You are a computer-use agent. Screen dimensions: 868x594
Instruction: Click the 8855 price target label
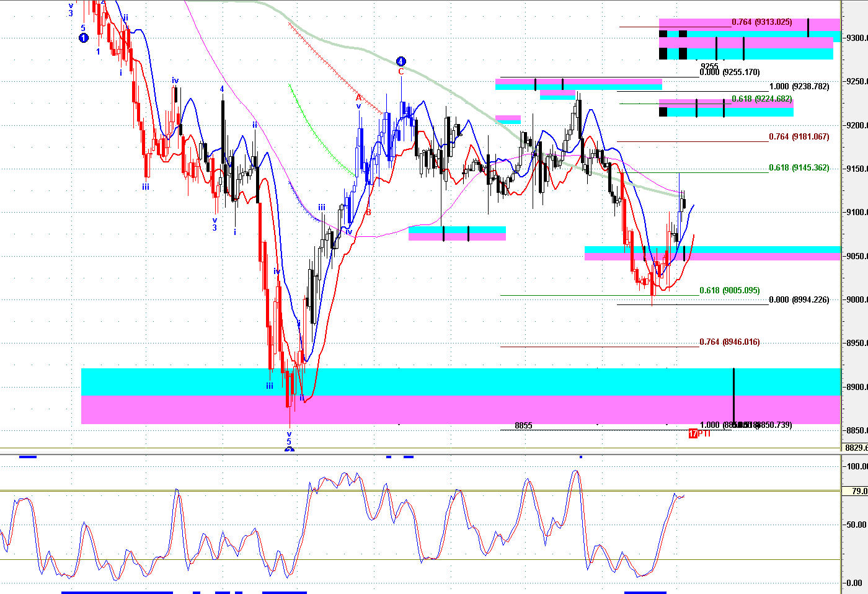coord(523,426)
